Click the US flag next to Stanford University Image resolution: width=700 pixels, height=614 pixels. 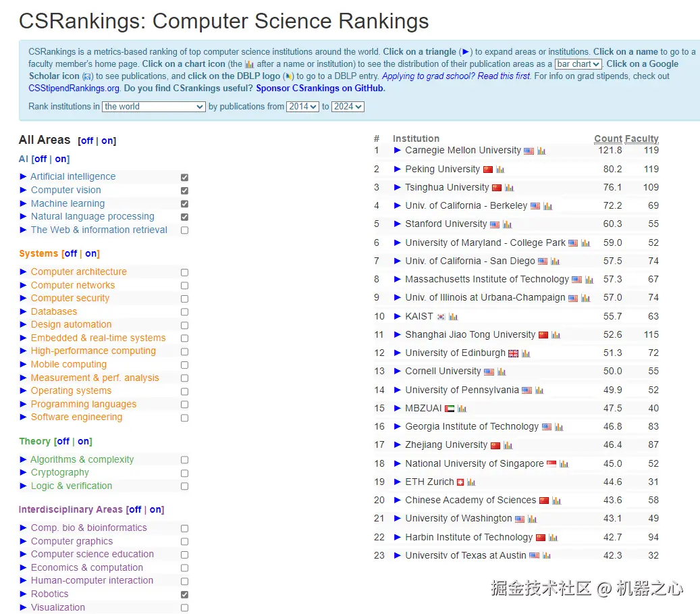point(495,225)
